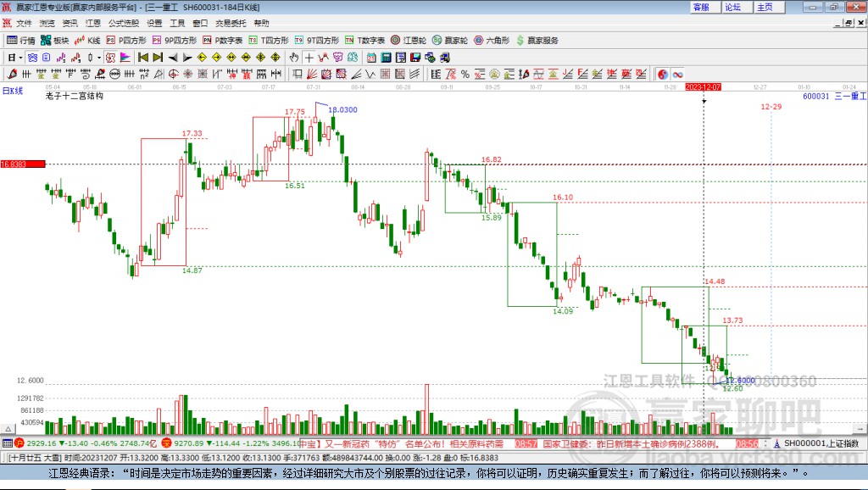Open the 交易委托 menu
This screenshot has width=868, height=490.
click(231, 23)
